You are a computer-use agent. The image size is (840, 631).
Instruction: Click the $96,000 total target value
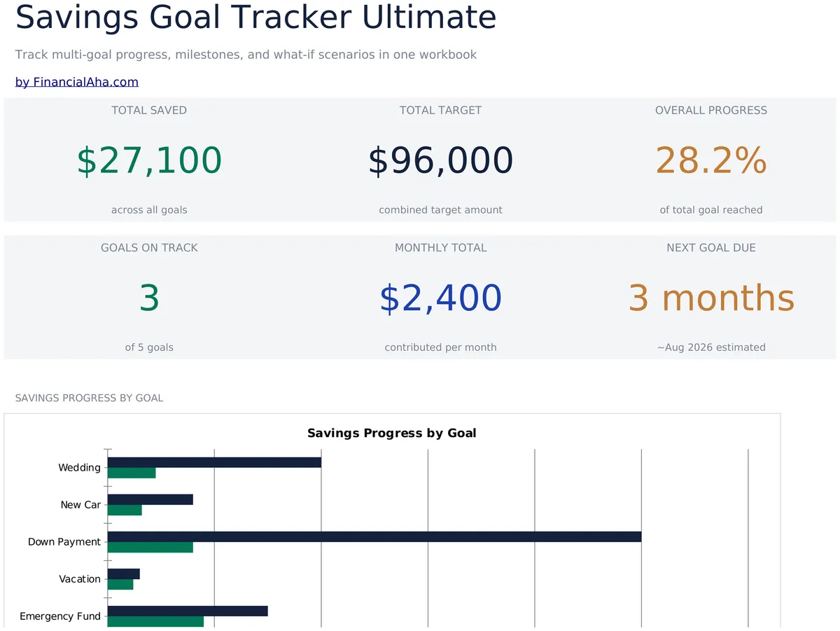tap(440, 160)
